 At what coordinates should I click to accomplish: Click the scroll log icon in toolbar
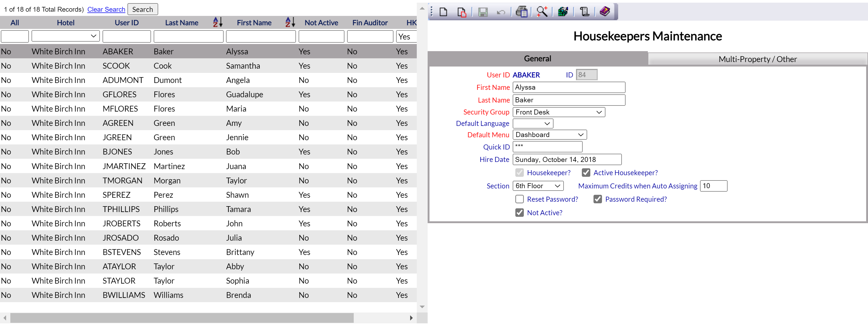coord(584,12)
